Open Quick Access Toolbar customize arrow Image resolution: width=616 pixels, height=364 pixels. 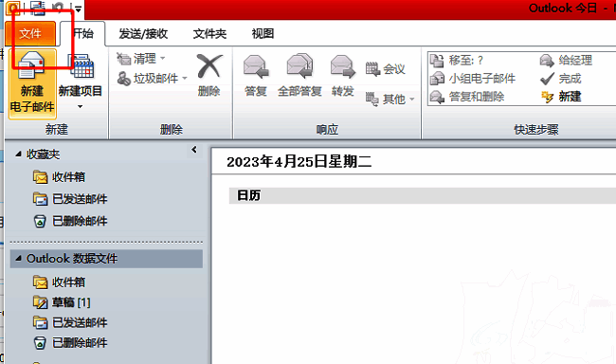[78, 9]
